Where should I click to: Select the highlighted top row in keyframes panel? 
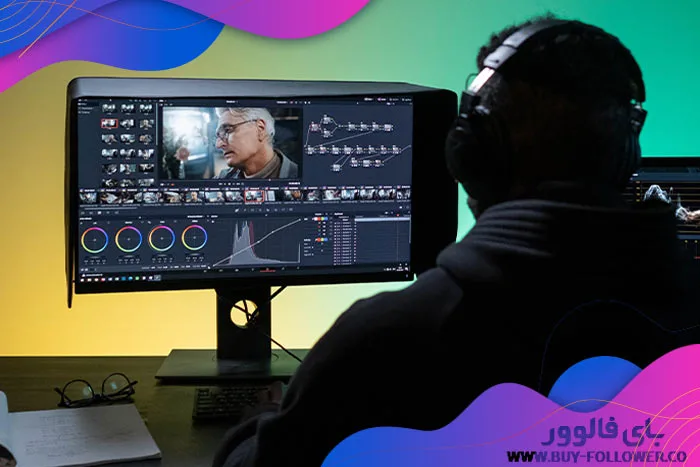pyautogui.click(x=382, y=219)
